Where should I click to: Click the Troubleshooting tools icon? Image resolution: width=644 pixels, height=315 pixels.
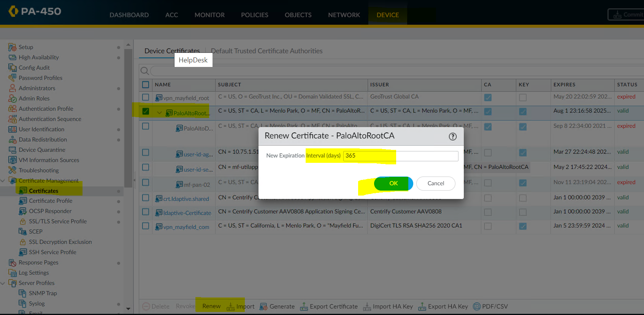click(12, 170)
